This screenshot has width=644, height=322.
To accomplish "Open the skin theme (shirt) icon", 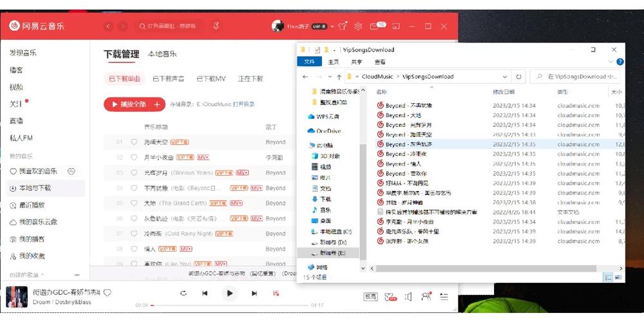I will coord(342,26).
